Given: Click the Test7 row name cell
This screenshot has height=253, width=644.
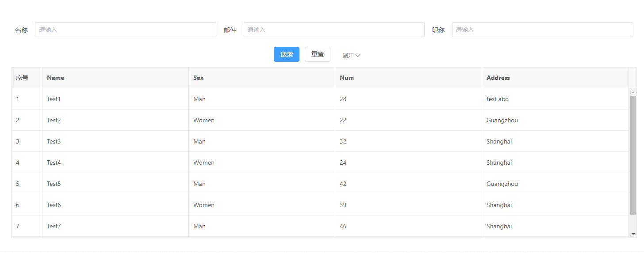Looking at the screenshot, I should (54, 226).
